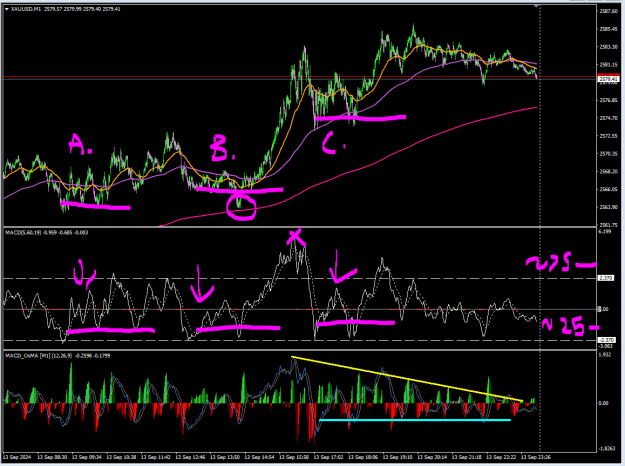Click the OsMA scale maximum 1.932
This screenshot has width=625, height=466.
point(605,355)
